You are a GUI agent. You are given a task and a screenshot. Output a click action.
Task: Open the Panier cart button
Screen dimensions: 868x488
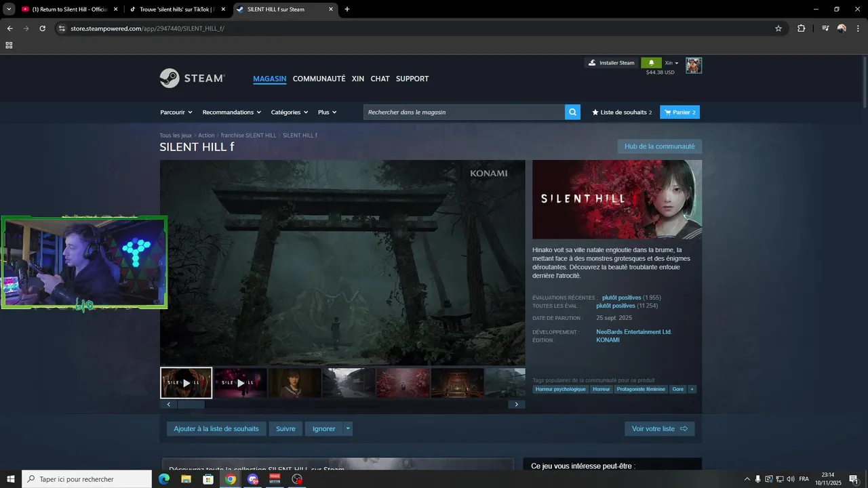pos(679,113)
